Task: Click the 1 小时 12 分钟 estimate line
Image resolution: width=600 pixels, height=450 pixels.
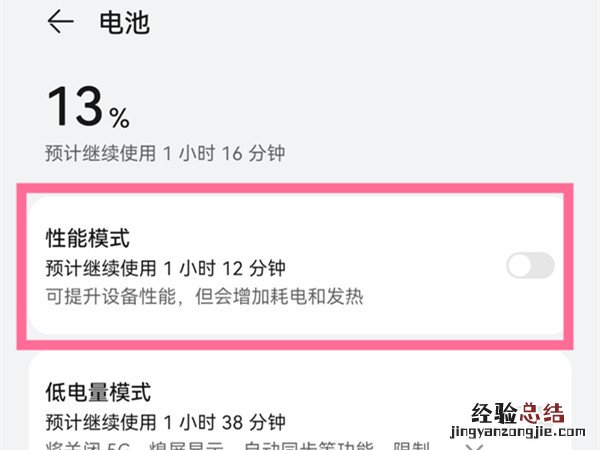Action: tap(165, 268)
